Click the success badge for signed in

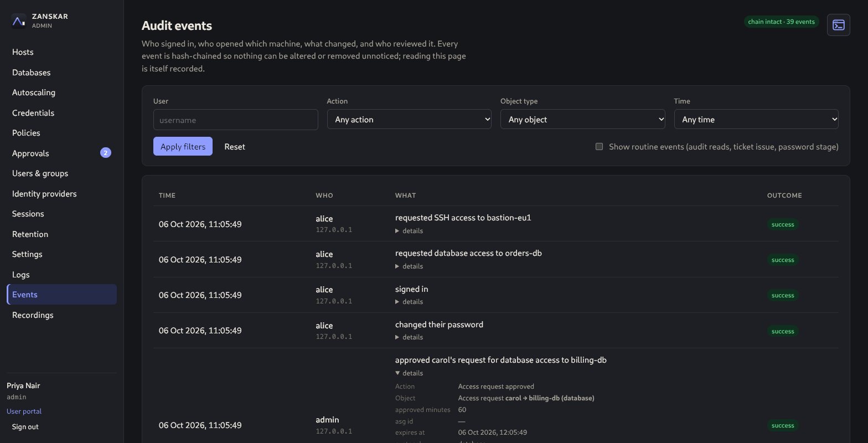click(x=783, y=295)
